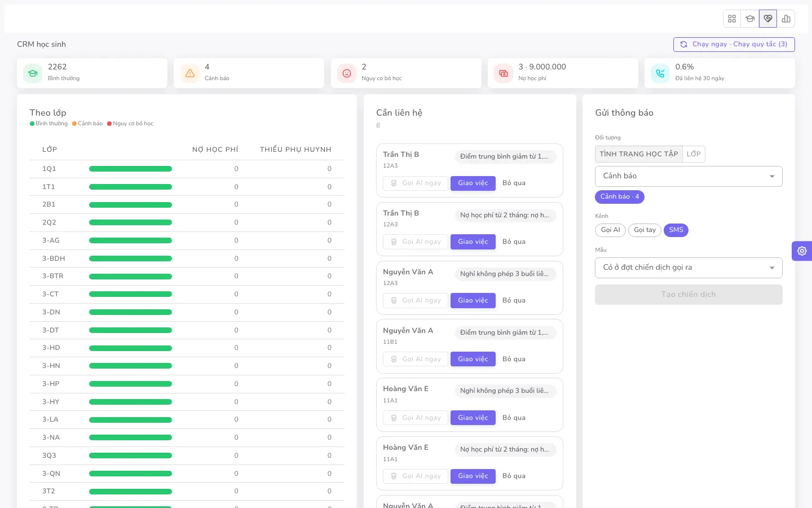
Task: Click the sad face icon in Nguy cơ bỏ học card
Action: coord(347,73)
